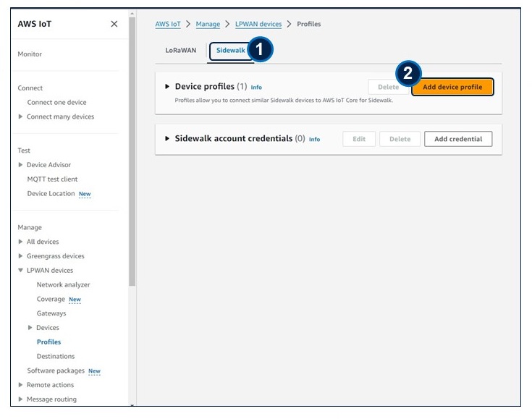
Task: Click the AWS IoT sidebar title
Action: pos(35,24)
